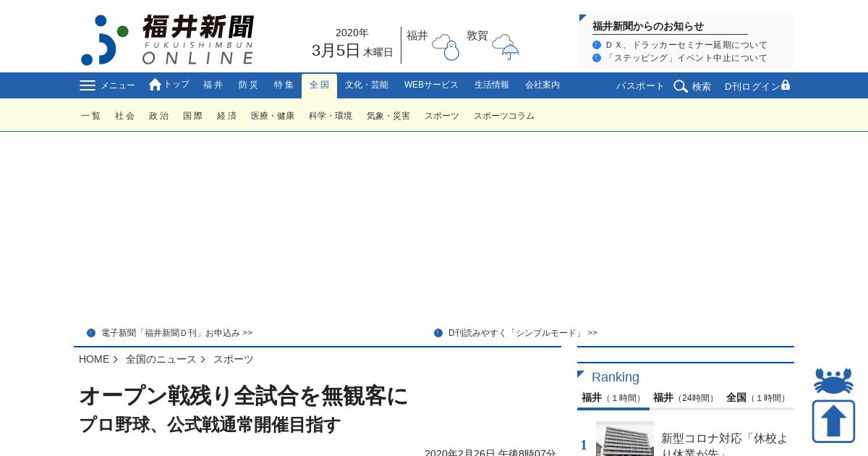Select the 全国 nav tab

coord(319,85)
